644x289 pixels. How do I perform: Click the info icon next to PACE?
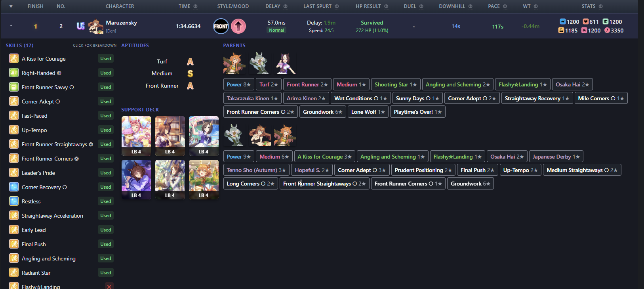click(x=505, y=6)
